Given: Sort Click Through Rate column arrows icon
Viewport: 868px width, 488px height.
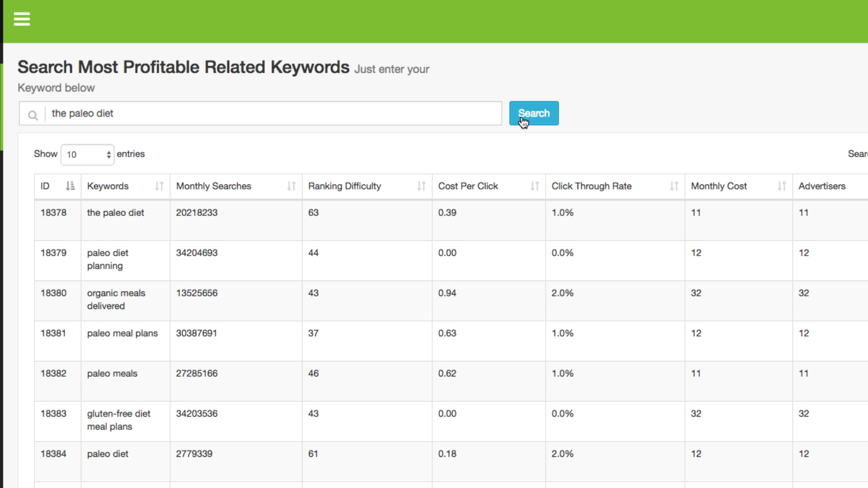Looking at the screenshot, I should point(674,186).
